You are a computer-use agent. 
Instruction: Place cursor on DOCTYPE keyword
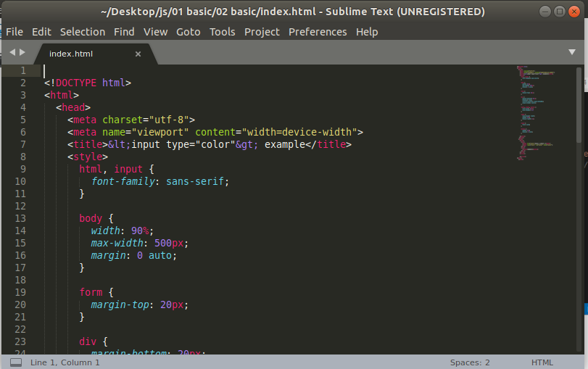coord(76,83)
